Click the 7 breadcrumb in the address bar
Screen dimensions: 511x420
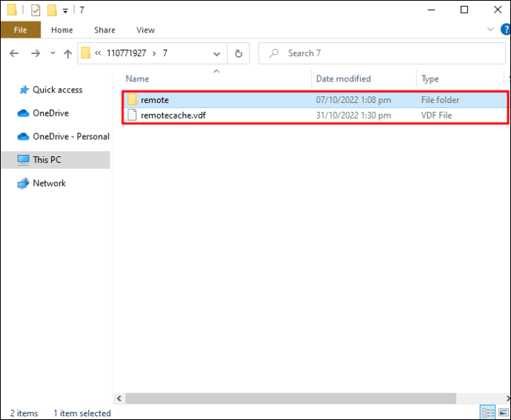point(165,53)
